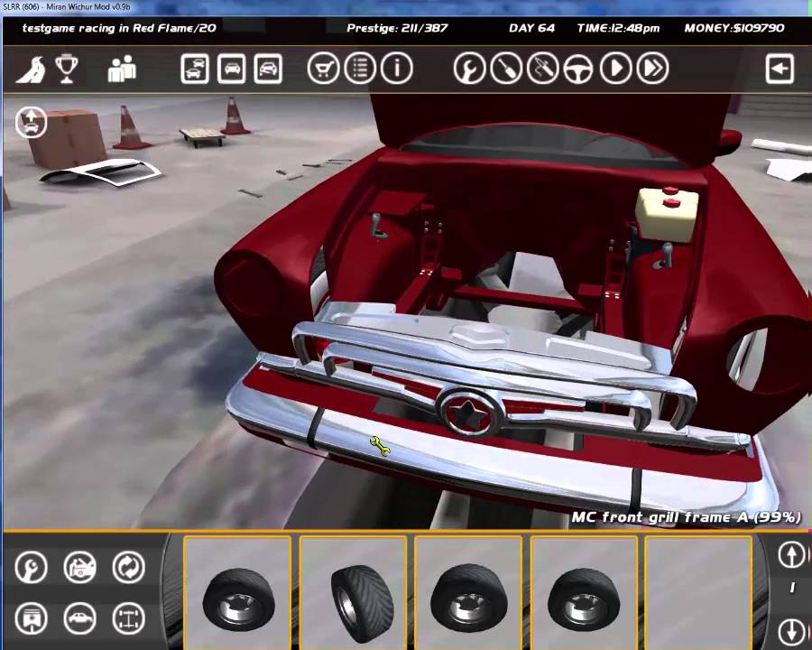Page inventory down with down arrow
812x650 pixels.
tap(791, 631)
